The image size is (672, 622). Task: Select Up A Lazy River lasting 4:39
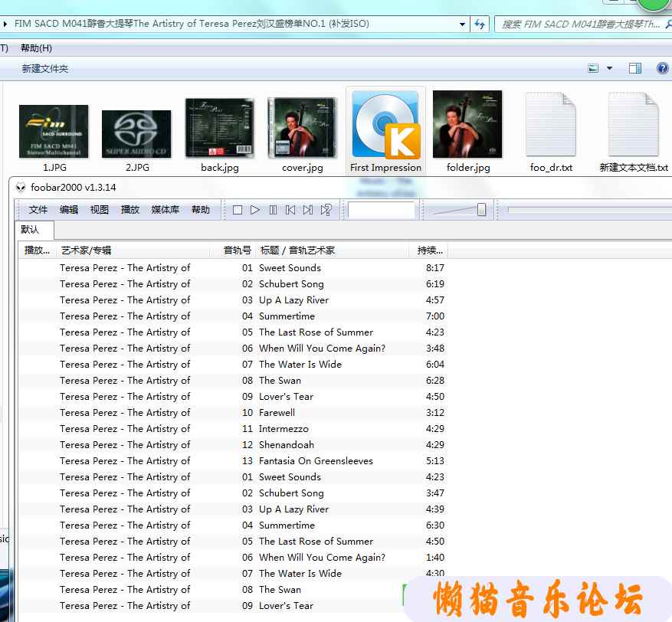pyautogui.click(x=233, y=509)
